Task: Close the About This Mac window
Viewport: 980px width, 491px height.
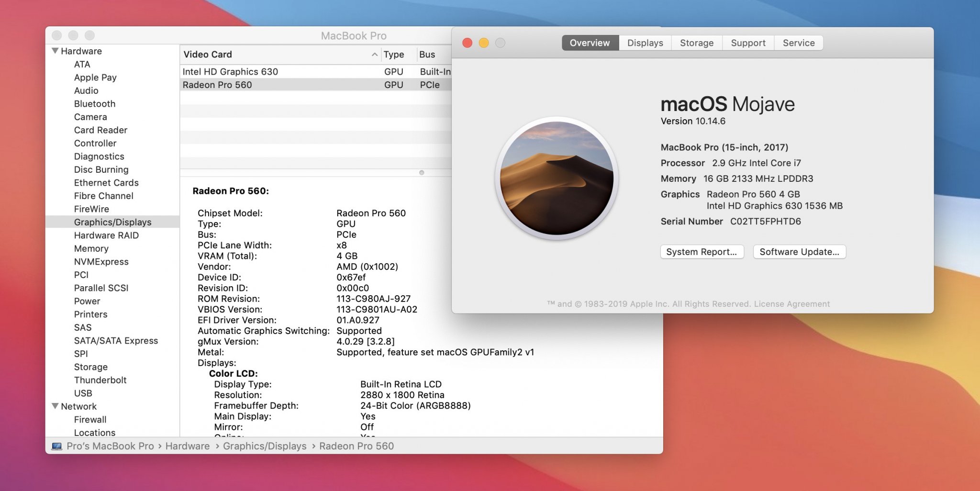Action: (468, 43)
